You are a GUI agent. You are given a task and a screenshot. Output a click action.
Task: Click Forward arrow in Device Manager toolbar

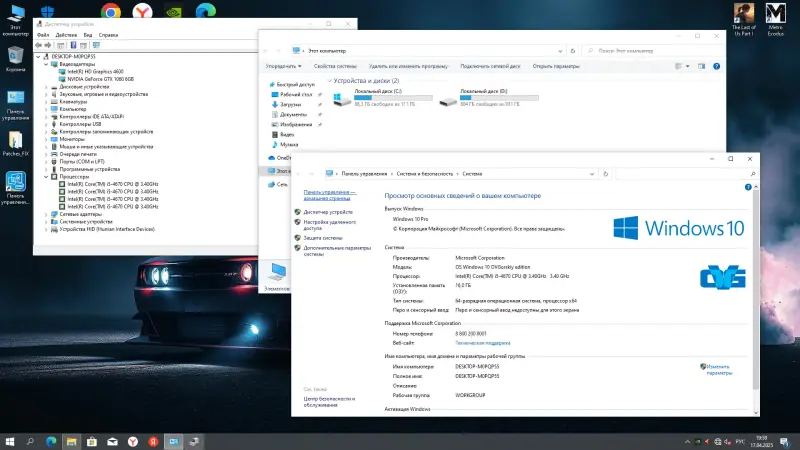point(47,45)
